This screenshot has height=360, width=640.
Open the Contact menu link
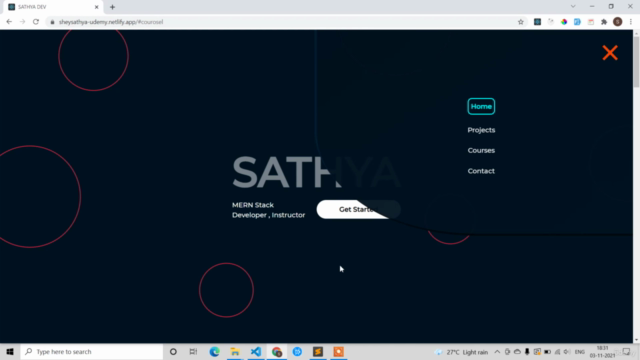tap(481, 171)
